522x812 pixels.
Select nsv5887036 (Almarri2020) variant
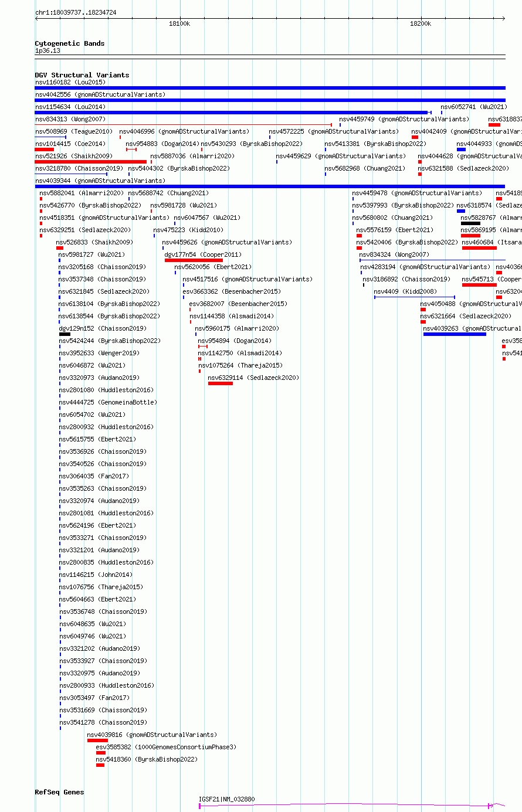coord(192,156)
